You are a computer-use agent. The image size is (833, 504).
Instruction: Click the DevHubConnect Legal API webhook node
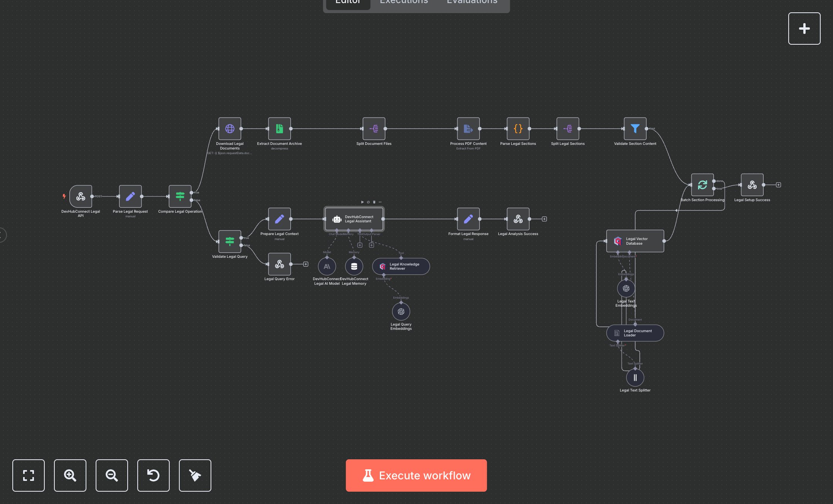(x=81, y=197)
